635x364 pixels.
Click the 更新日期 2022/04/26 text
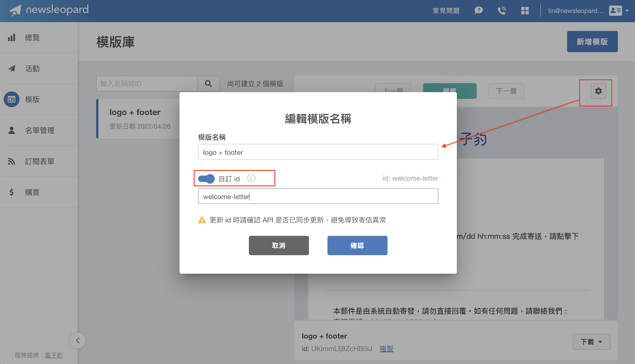pyautogui.click(x=140, y=126)
